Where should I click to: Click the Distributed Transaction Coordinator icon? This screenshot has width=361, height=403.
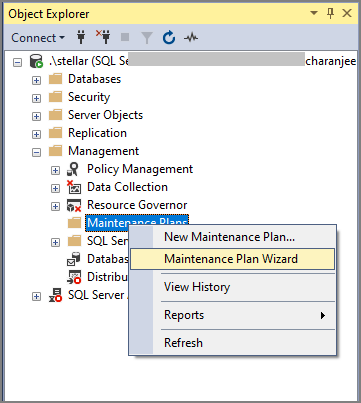point(74,277)
